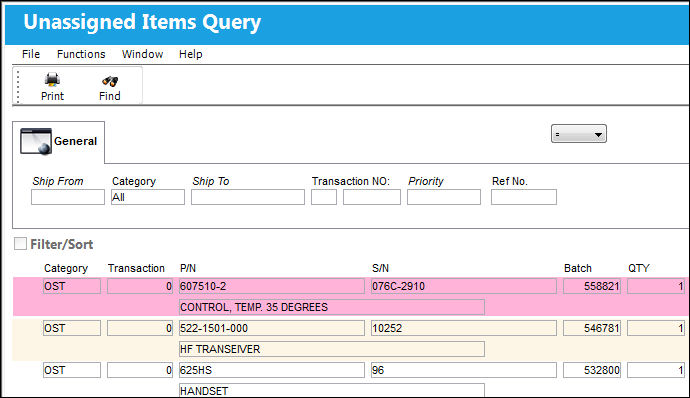Click Transaction cell in 522-1501-000 row

point(140,328)
